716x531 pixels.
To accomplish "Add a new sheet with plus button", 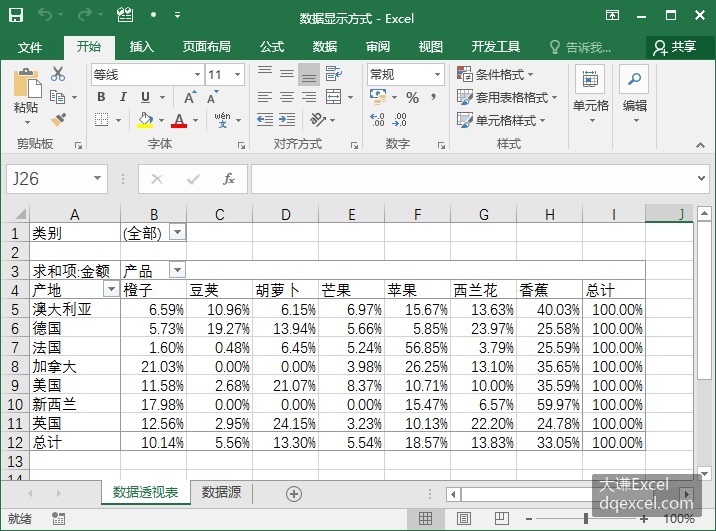I will [x=294, y=494].
